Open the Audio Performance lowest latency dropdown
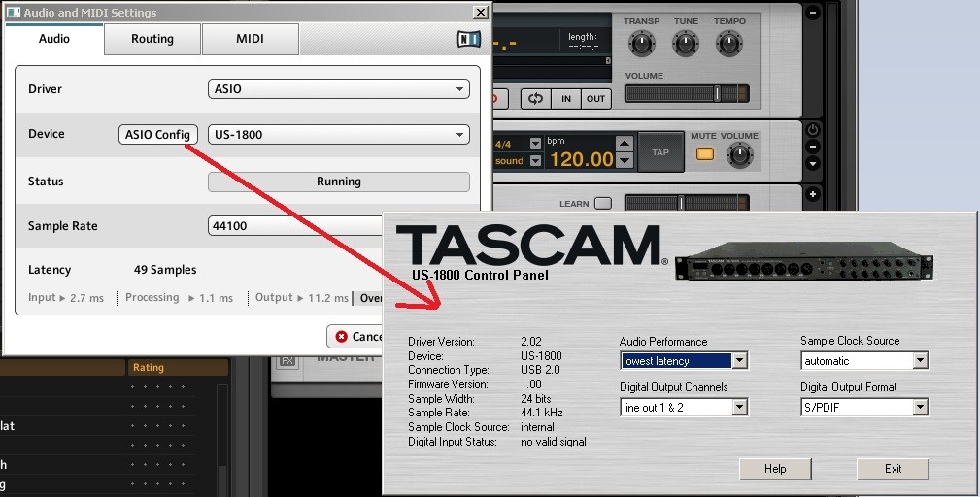This screenshot has width=980, height=497. click(684, 361)
